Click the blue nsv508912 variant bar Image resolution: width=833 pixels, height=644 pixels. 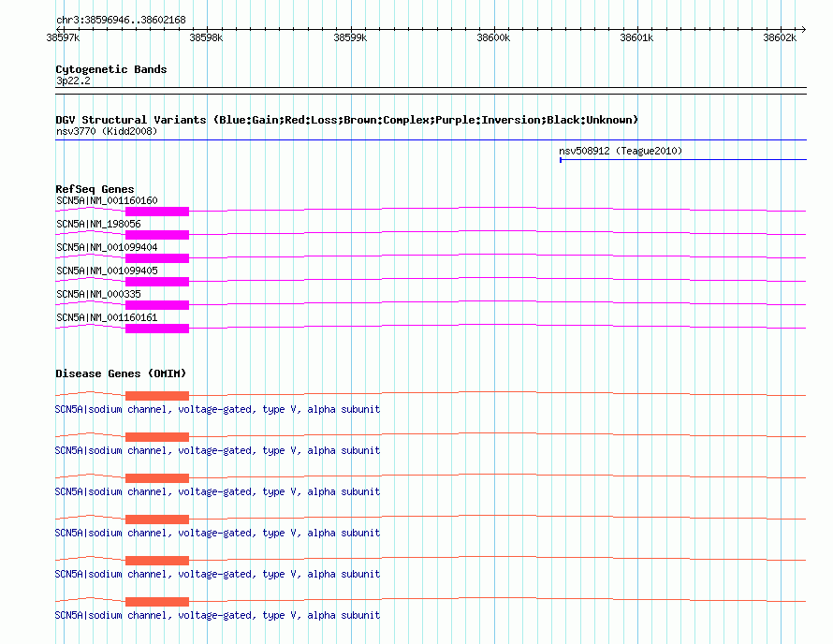tap(683, 159)
